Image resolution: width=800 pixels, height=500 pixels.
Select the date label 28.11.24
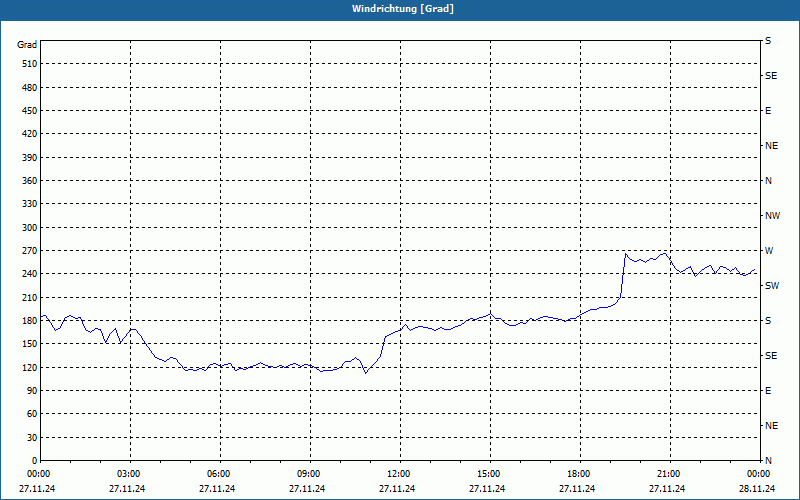tap(757, 489)
